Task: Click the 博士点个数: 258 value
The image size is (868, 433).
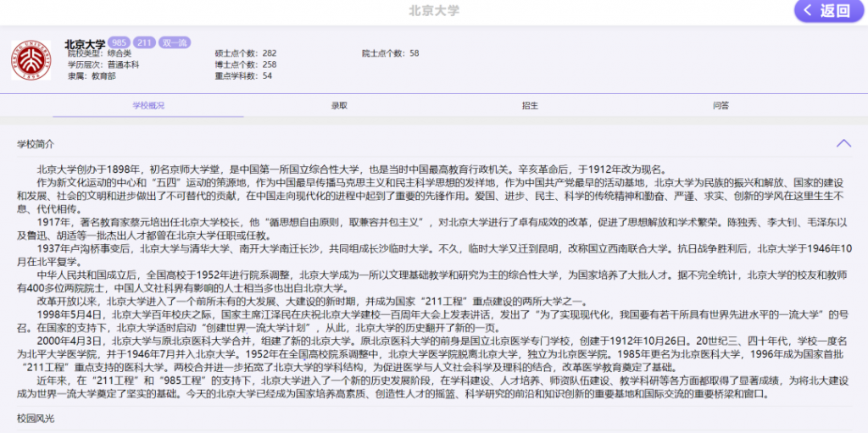Action: (246, 64)
